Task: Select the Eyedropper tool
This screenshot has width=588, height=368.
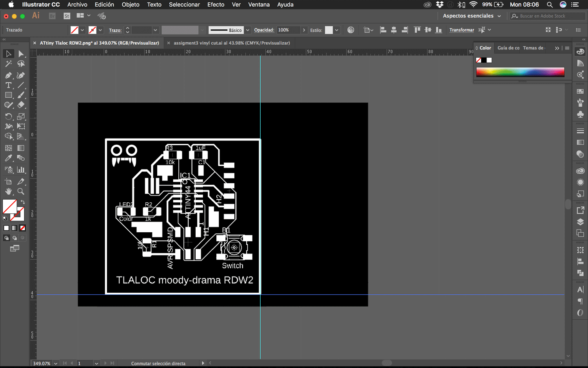Action: pyautogui.click(x=8, y=158)
